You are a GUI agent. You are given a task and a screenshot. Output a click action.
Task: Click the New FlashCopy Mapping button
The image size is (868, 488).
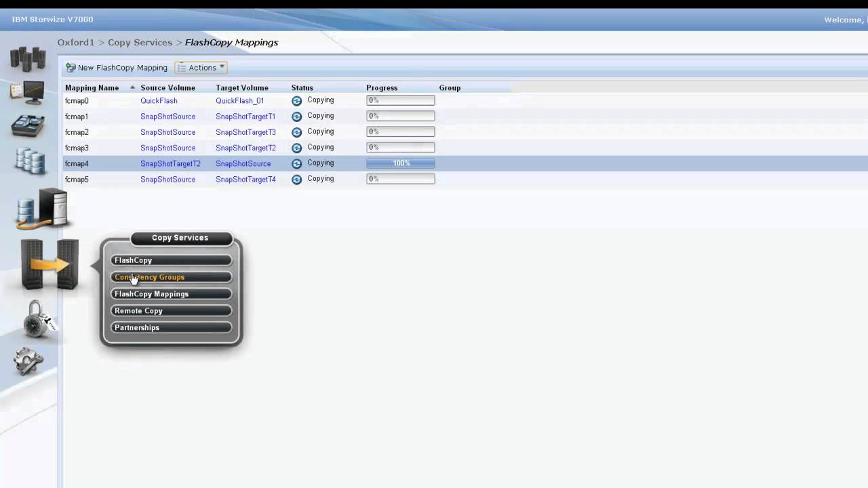[x=117, y=68]
